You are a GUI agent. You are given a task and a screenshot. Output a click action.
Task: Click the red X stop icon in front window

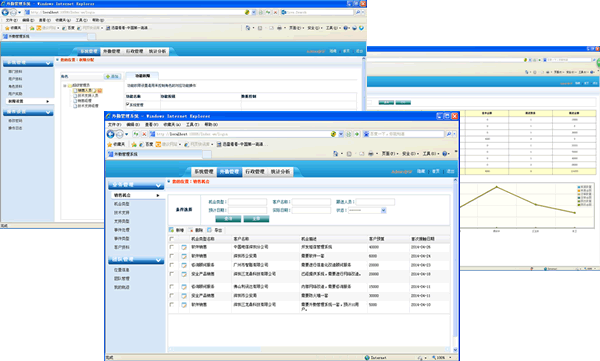(144, 134)
